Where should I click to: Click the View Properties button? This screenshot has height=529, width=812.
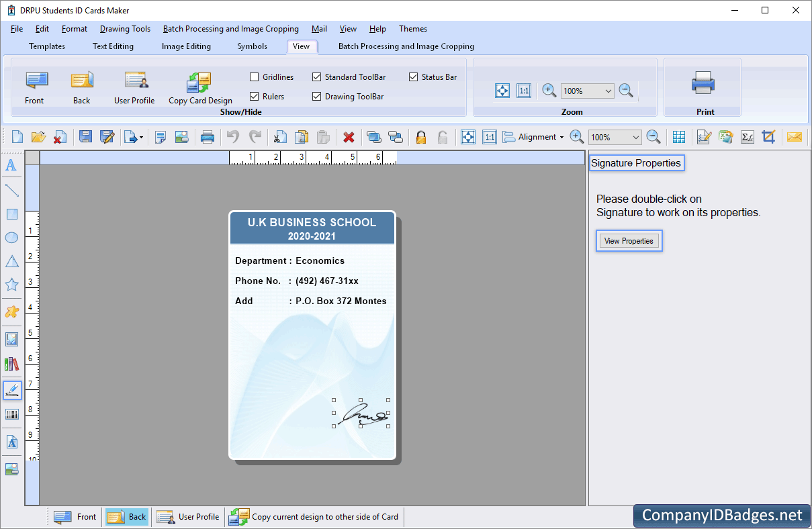click(x=629, y=240)
